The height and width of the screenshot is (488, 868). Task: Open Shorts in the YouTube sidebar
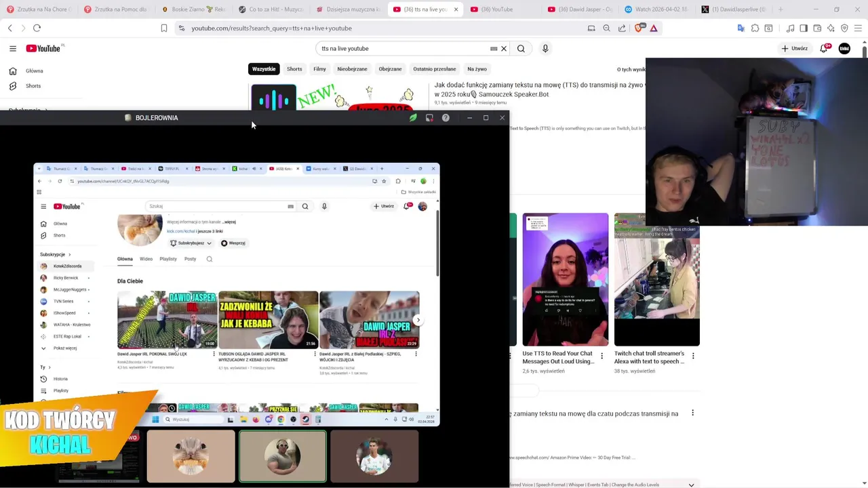pos(33,86)
